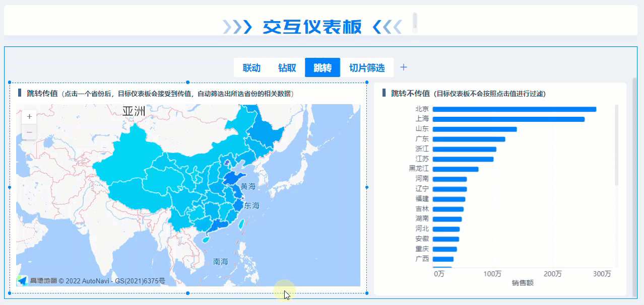
Task: Click the 广东 bar in chart
Action: [x=469, y=139]
